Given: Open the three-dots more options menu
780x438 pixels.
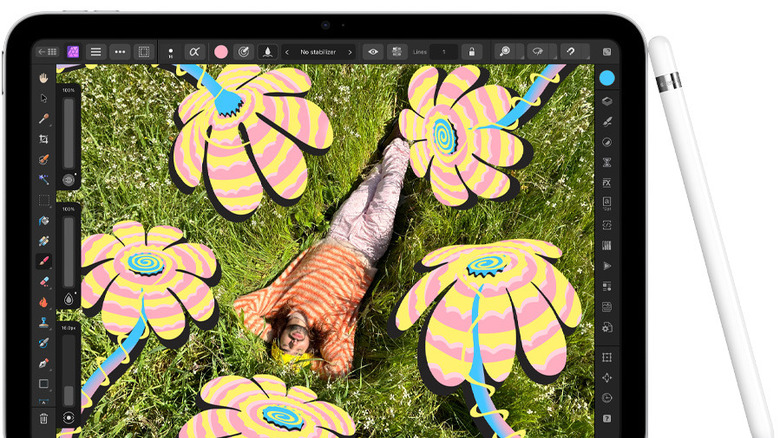Looking at the screenshot, I should pyautogui.click(x=120, y=51).
